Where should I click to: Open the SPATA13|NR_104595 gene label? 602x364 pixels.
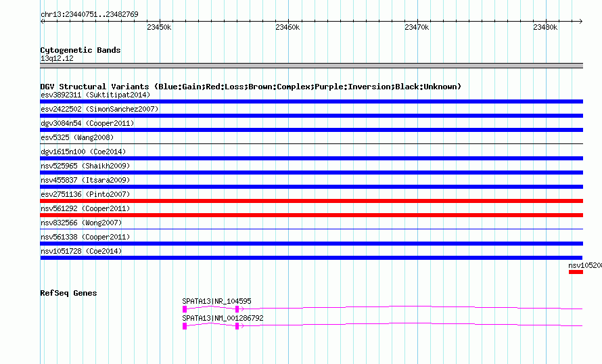[216, 301]
